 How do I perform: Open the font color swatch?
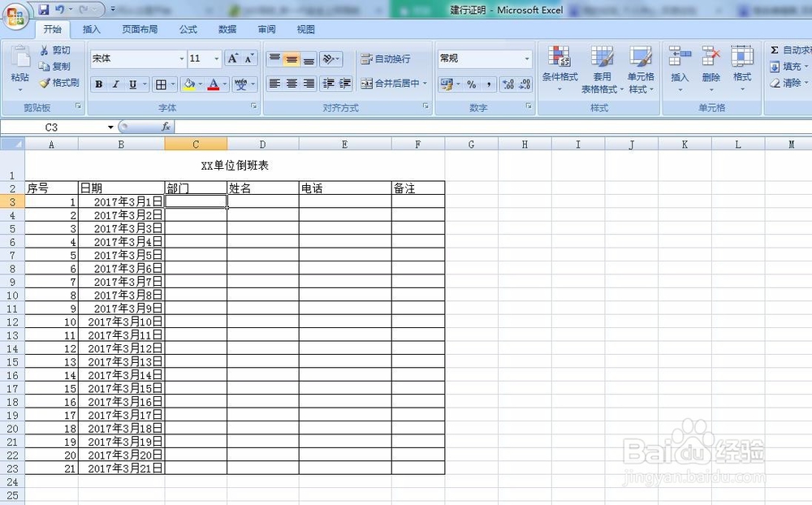(213, 84)
